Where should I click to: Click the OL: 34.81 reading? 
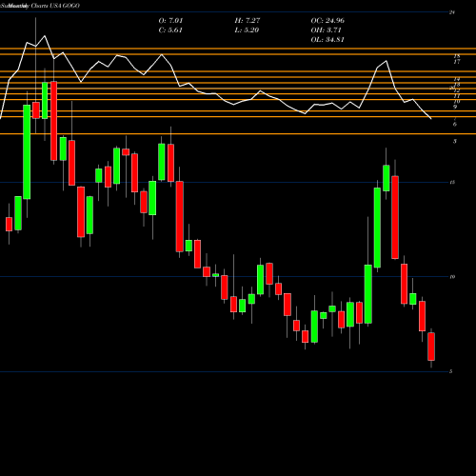(x=327, y=40)
